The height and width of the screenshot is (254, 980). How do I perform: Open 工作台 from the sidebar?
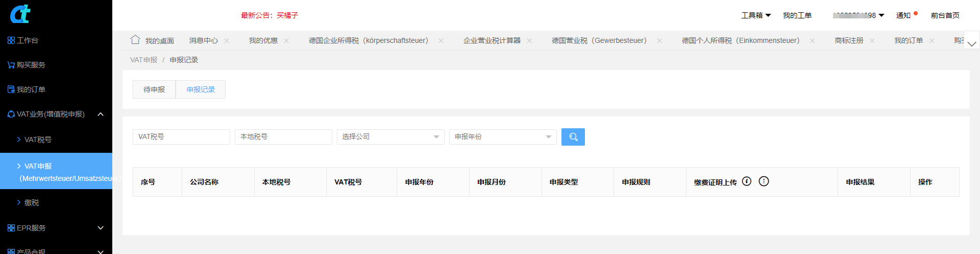[x=28, y=40]
